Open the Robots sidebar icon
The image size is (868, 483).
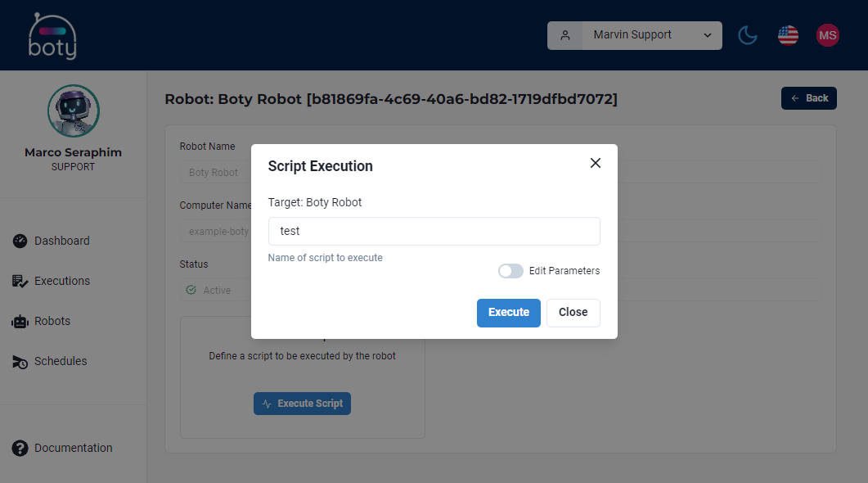tap(20, 321)
